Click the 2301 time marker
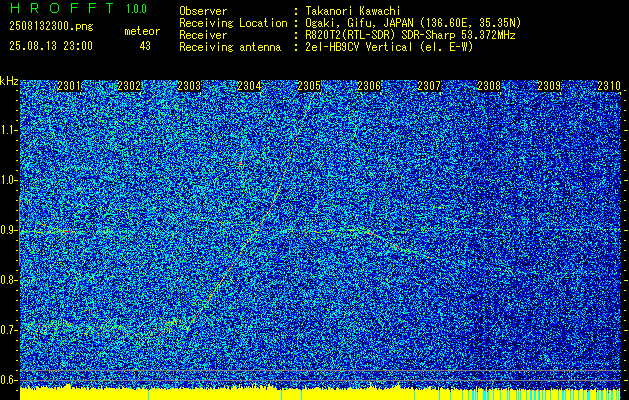Screen dimensions: 629x400 pyautogui.click(x=69, y=86)
